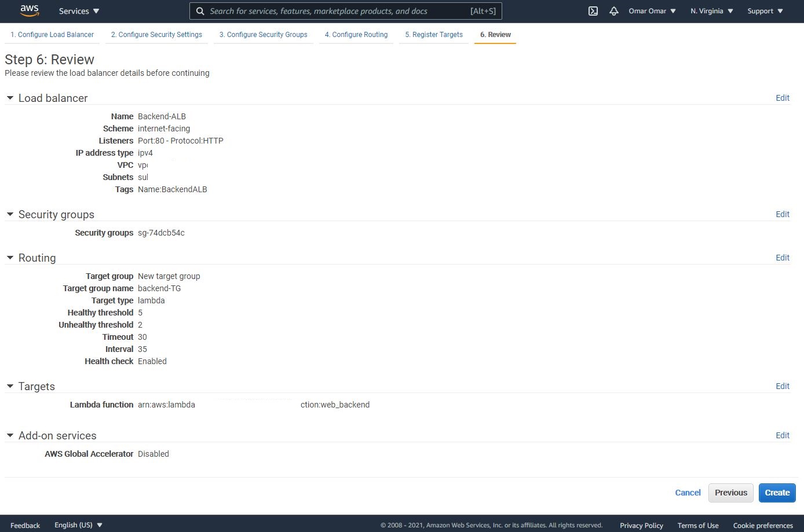
Task: Click the New target group value
Action: (x=169, y=276)
